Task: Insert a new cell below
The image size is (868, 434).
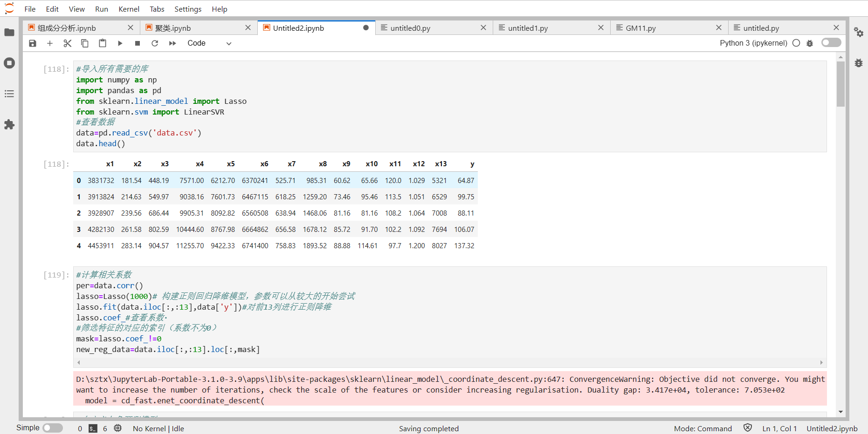Action: tap(50, 43)
